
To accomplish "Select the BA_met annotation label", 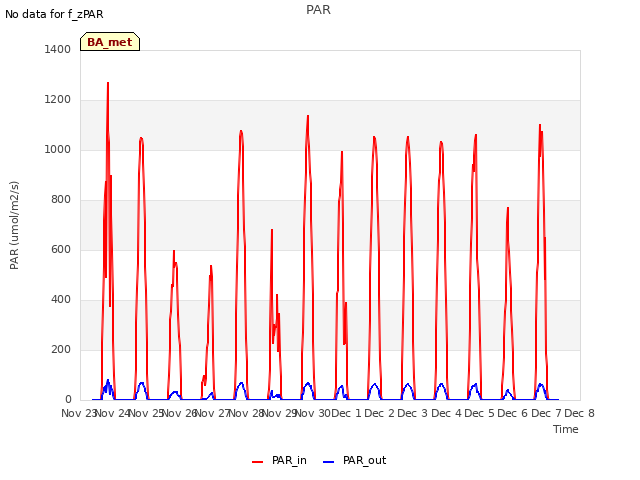I will pos(110,42).
